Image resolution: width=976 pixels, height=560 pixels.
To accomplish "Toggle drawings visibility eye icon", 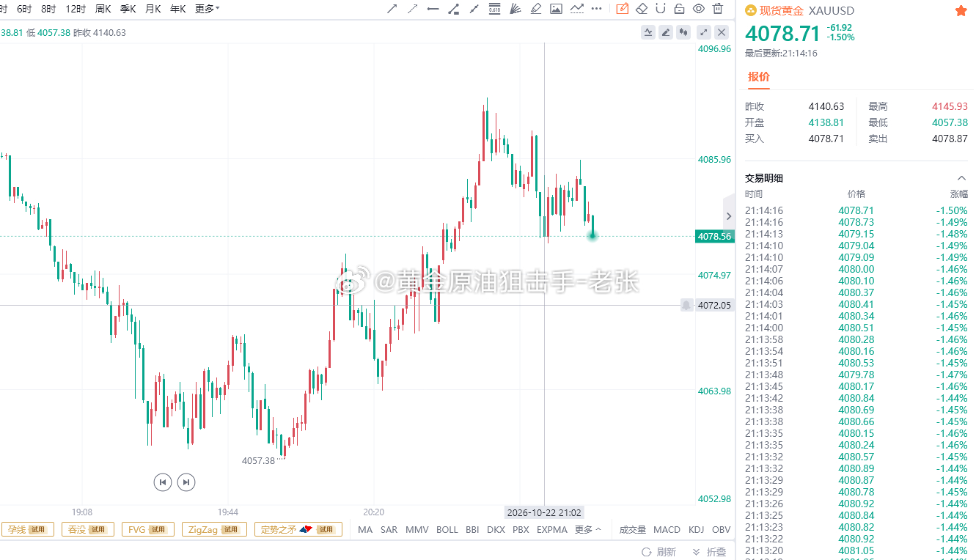I will point(699,9).
